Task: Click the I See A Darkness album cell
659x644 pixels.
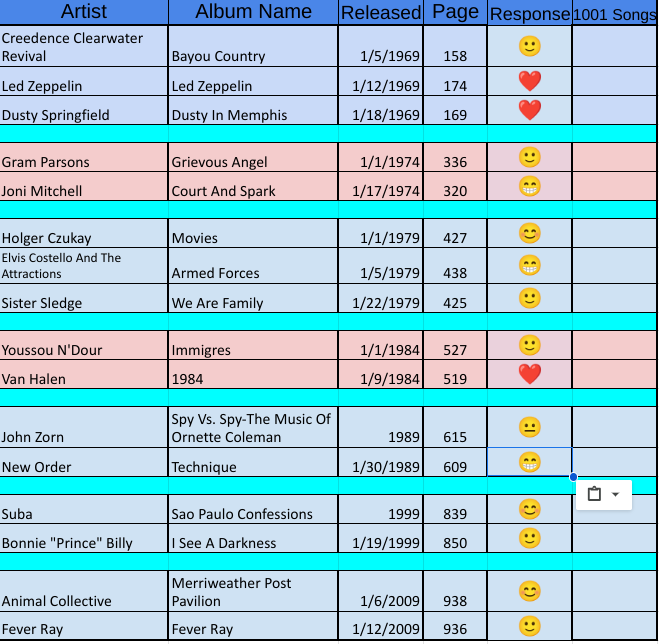Action: click(253, 538)
